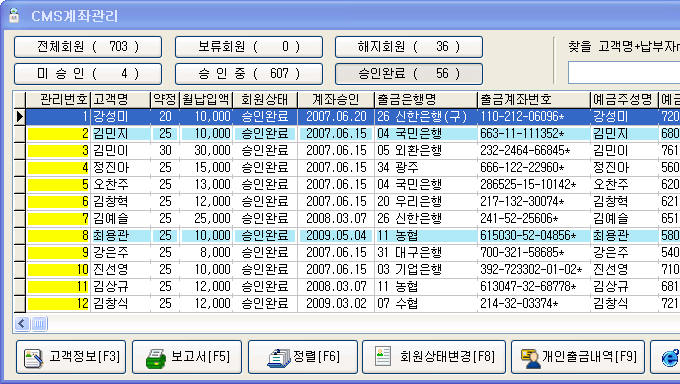
Task: Show 전체회원 (703) all members
Action: click(x=88, y=47)
